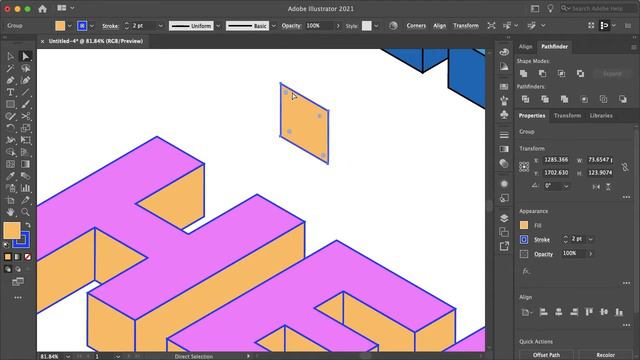This screenshot has width=640, height=360.
Task: Select the Eyedropper tool
Action: tap(11, 176)
